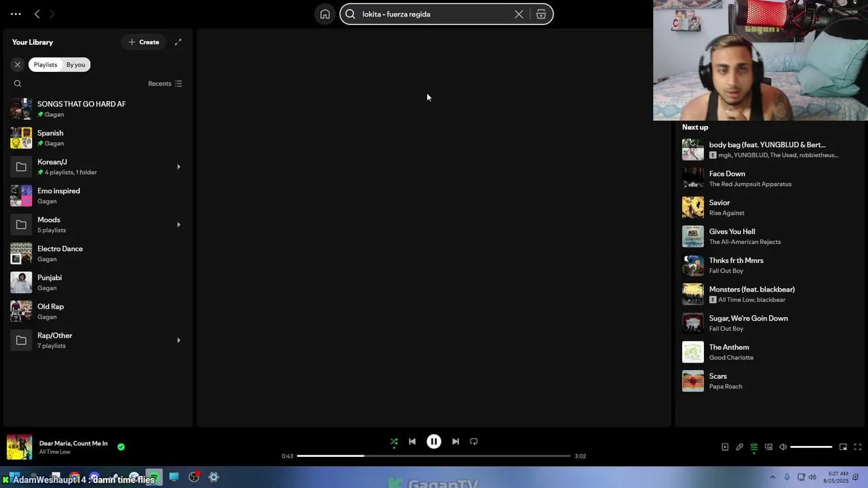The image size is (868, 488).
Task: Toggle the Queue panel
Action: (754, 447)
